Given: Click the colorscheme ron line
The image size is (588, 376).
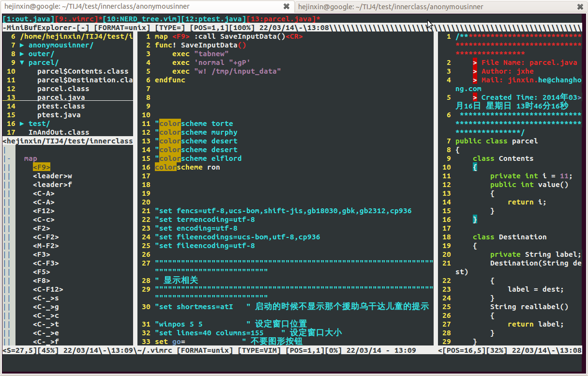Looking at the screenshot, I should tap(187, 167).
